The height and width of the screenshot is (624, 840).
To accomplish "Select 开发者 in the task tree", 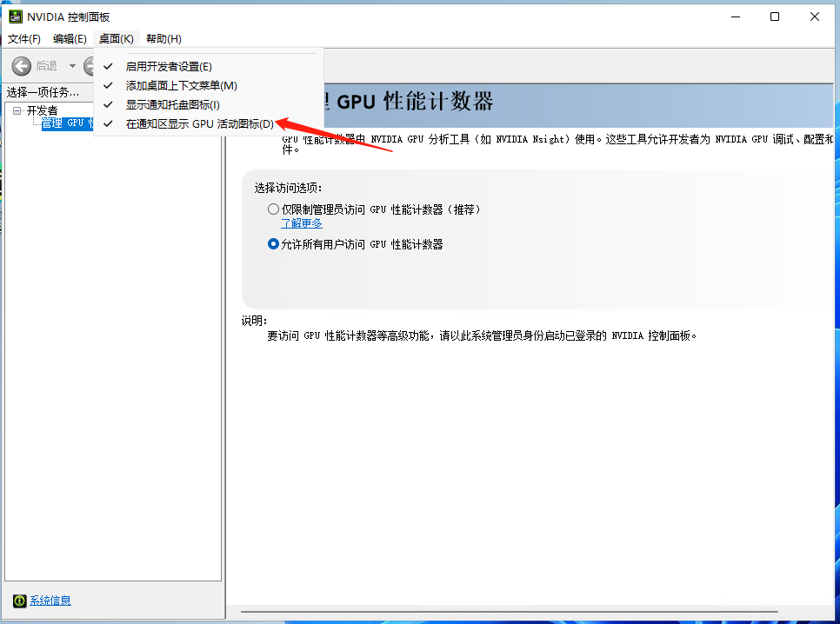I will tap(42, 111).
